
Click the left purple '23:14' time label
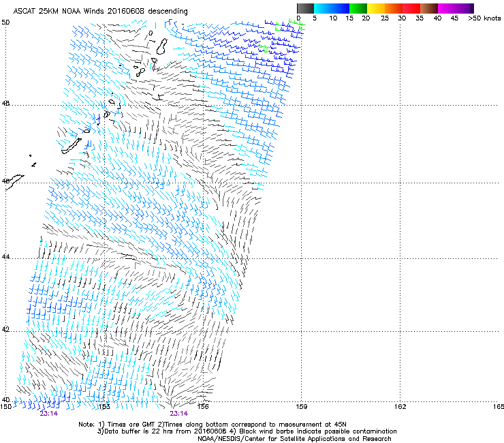pyautogui.click(x=49, y=414)
